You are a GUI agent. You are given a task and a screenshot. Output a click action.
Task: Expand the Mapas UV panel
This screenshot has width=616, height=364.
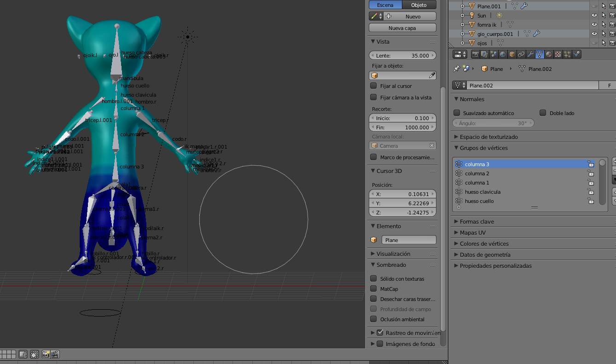point(456,232)
